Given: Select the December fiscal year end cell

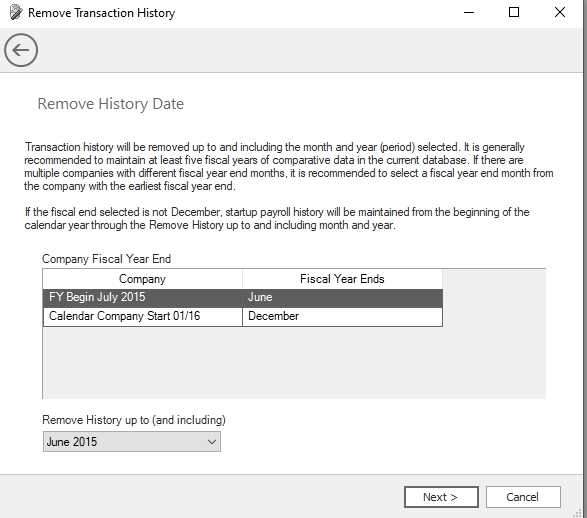Looking at the screenshot, I should coord(342,317).
